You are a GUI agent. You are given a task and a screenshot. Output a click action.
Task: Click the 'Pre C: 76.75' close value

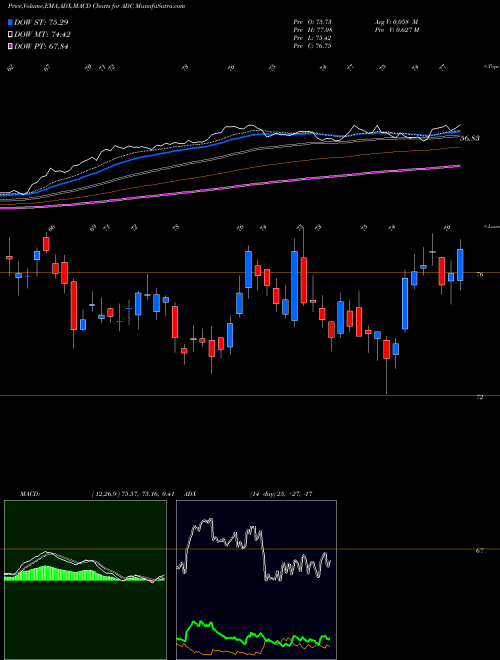[x=312, y=46]
